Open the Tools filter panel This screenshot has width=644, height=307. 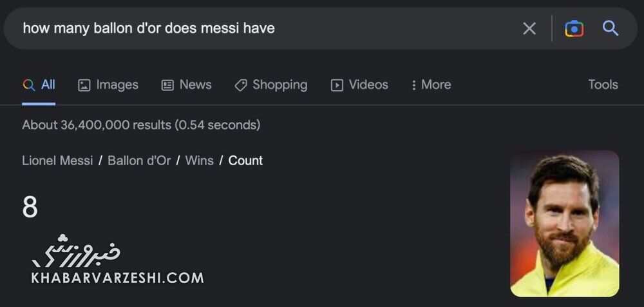coord(603,85)
